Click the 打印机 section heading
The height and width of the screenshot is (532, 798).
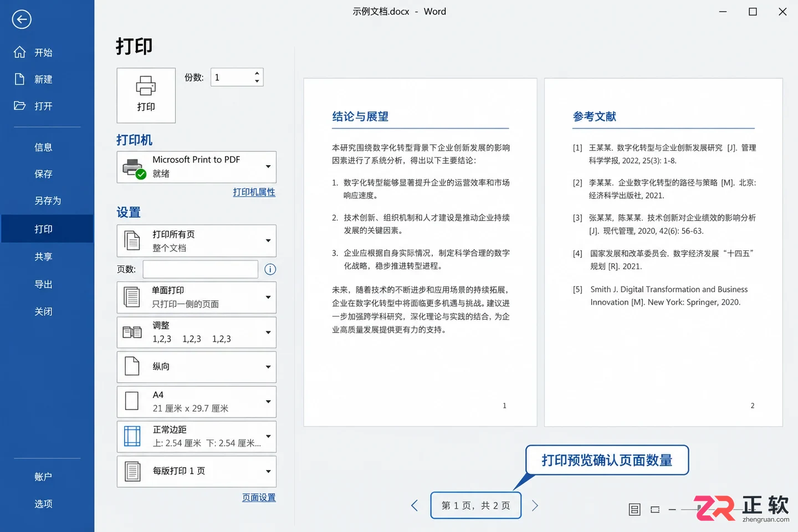point(135,140)
